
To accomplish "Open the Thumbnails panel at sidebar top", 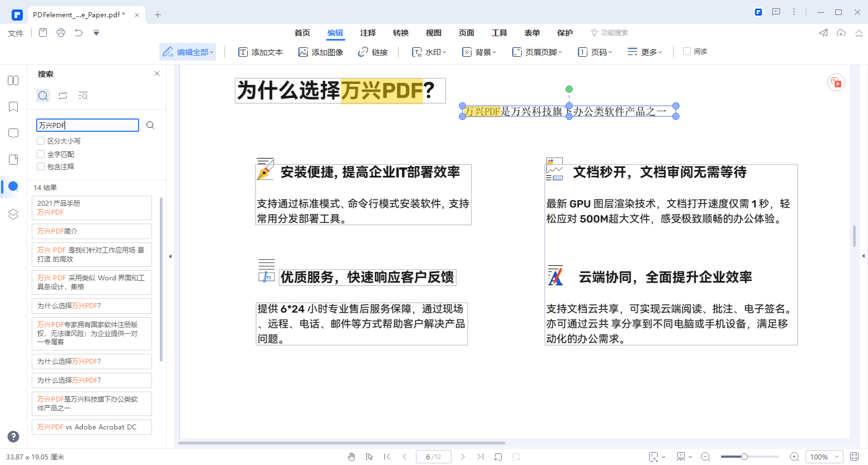I will [13, 80].
